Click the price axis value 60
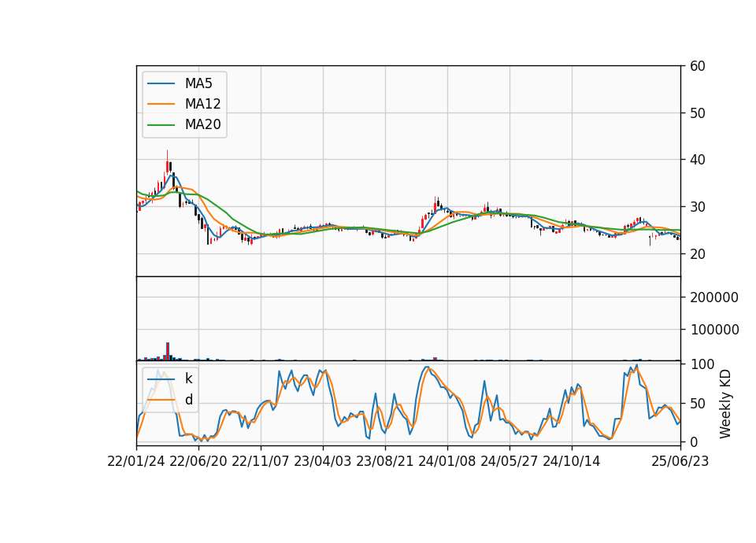The height and width of the screenshot is (543, 756). [x=698, y=66]
